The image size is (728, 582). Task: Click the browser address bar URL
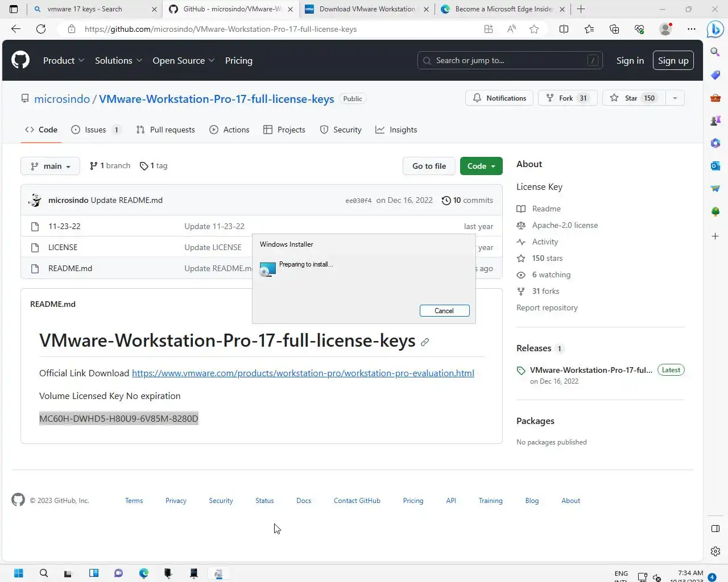pos(221,29)
